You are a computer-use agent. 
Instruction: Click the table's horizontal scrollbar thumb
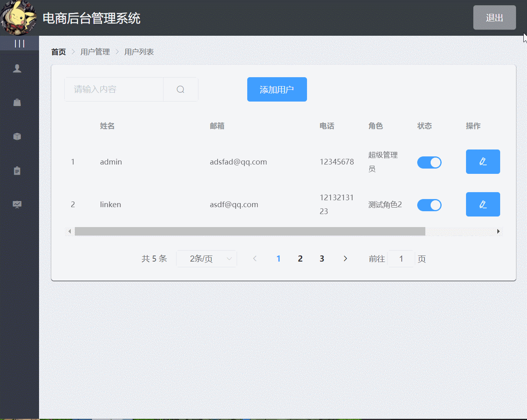click(250, 232)
